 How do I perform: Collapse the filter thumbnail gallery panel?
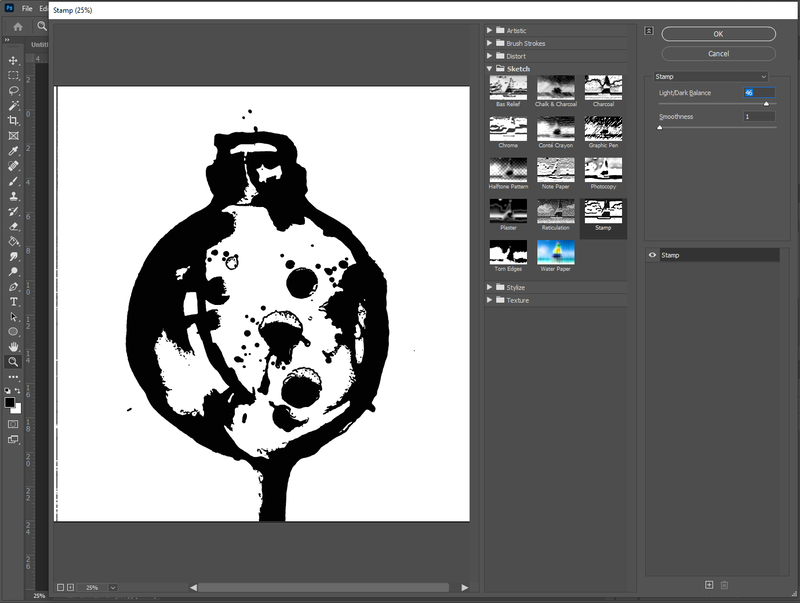[649, 31]
